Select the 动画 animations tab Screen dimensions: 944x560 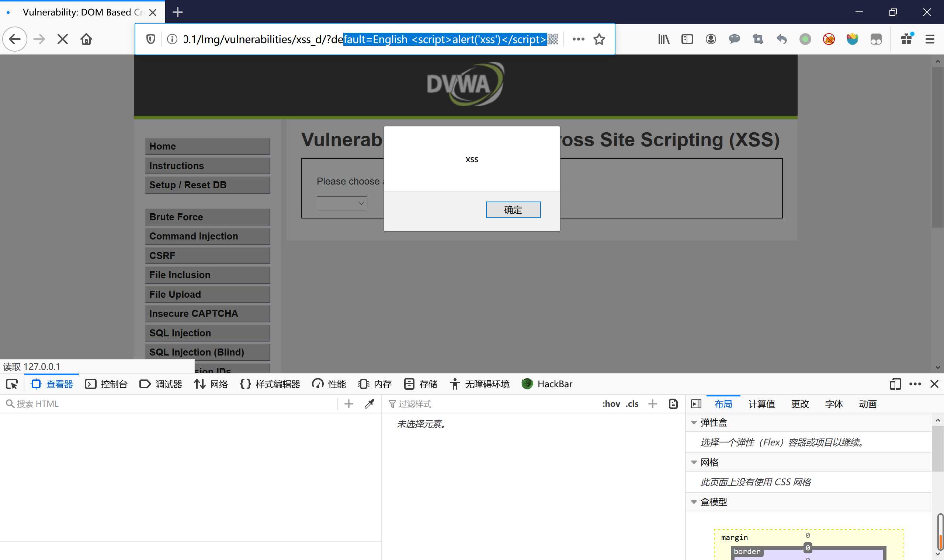point(867,404)
